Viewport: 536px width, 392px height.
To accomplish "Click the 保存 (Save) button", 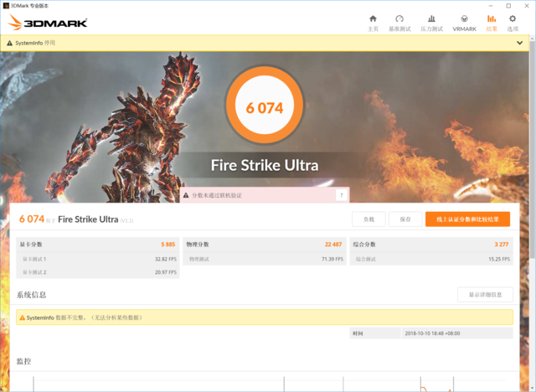I will click(x=405, y=219).
